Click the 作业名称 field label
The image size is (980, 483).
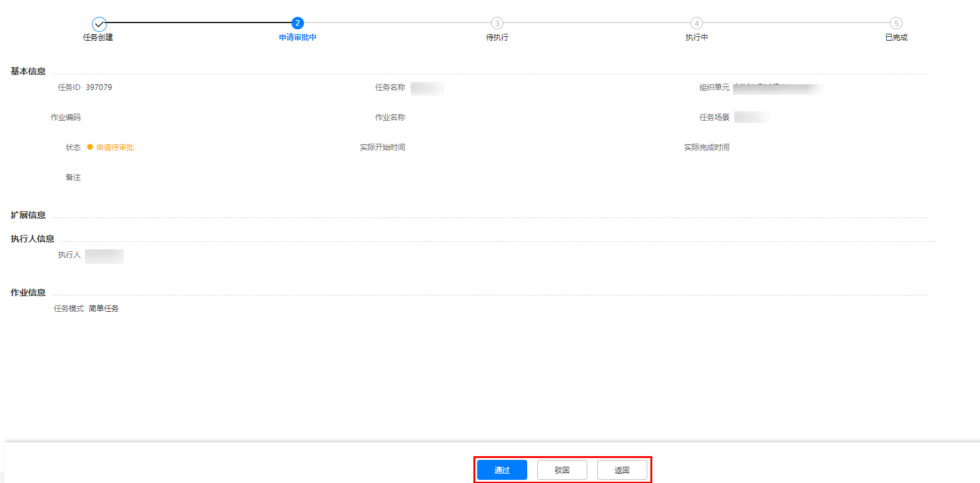coord(390,117)
